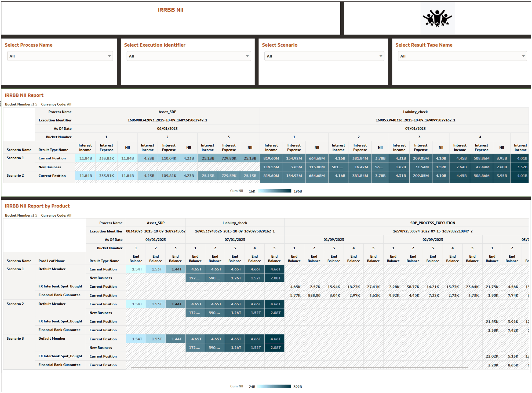The image size is (532, 393).
Task: Click the IRRBB NII Report by Product title
Action: pos(37,206)
